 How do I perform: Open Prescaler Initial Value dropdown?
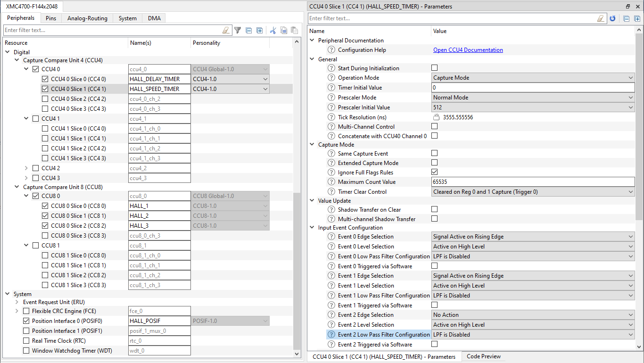tap(533, 107)
